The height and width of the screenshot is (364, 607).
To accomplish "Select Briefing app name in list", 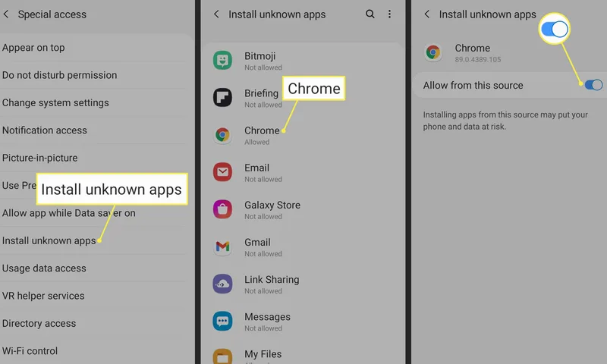I will (261, 93).
